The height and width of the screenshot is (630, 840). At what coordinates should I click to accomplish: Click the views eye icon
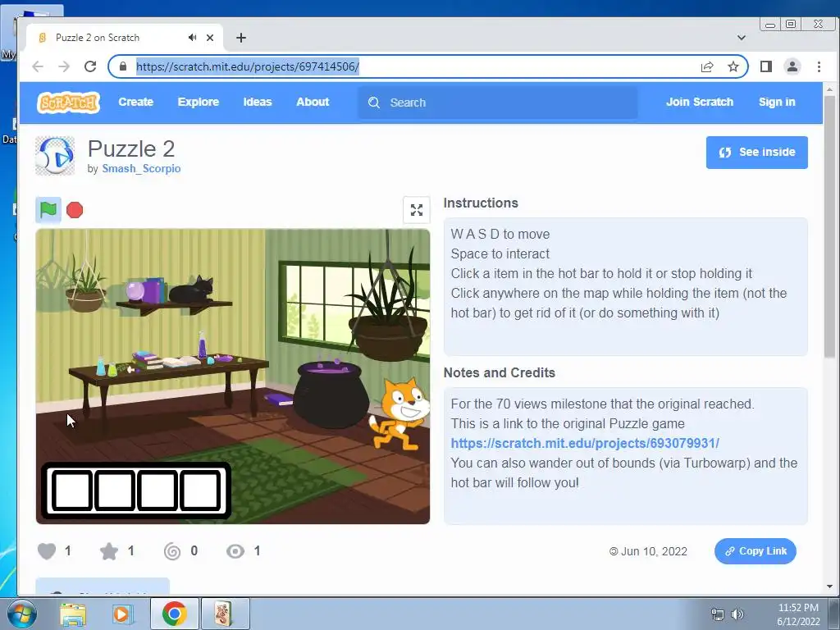click(235, 550)
